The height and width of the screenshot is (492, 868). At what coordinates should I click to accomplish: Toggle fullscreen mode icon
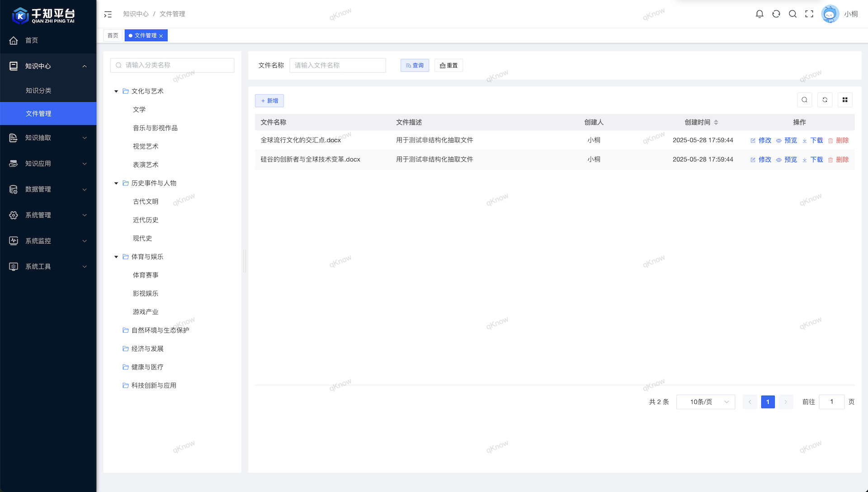809,14
